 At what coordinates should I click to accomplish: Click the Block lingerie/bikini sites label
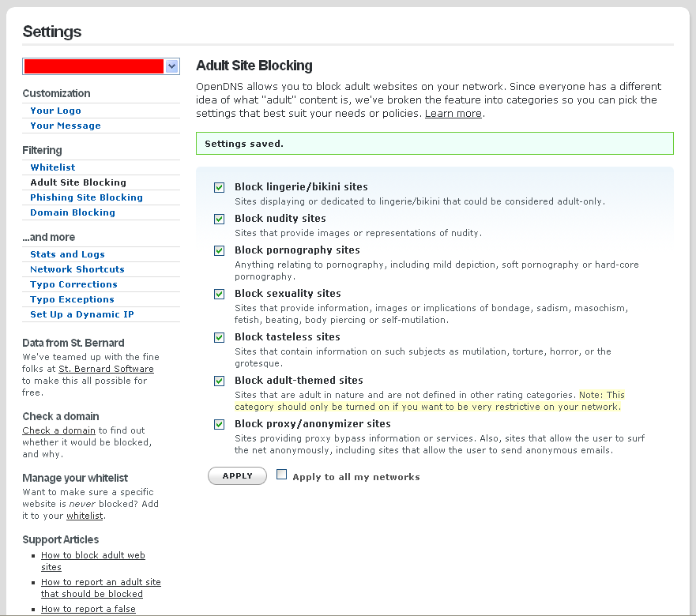(x=301, y=187)
